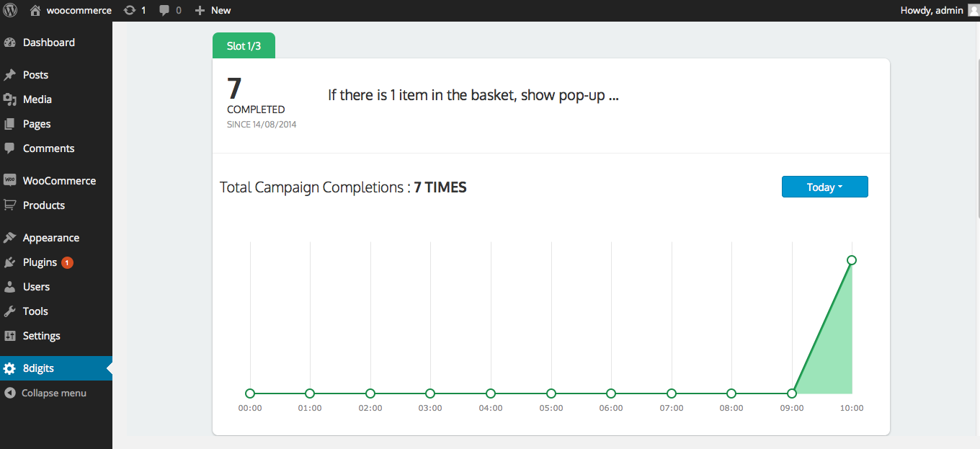This screenshot has width=980, height=449.
Task: Click the admin avatar icon
Action: pyautogui.click(x=974, y=10)
